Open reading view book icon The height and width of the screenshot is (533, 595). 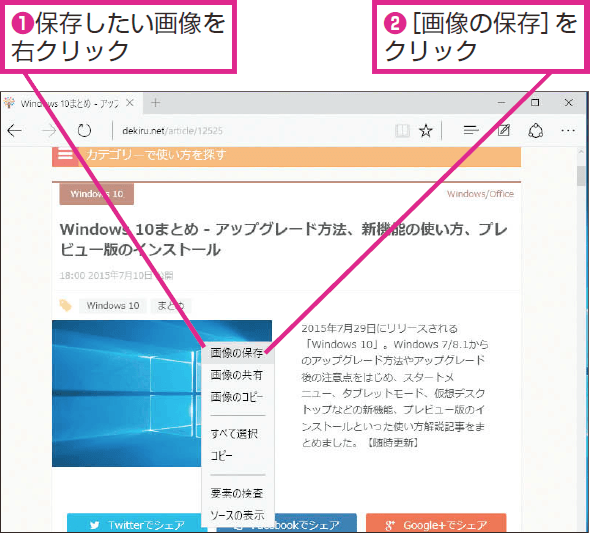pos(402,131)
